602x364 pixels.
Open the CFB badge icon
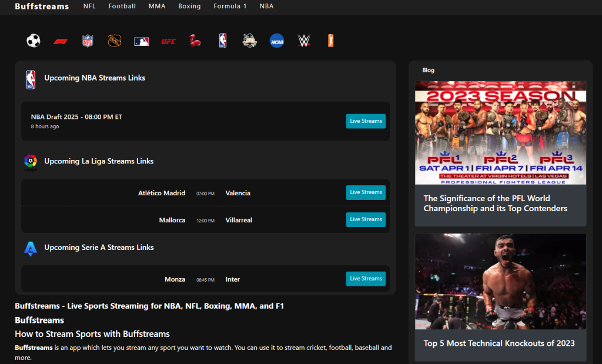[249, 41]
